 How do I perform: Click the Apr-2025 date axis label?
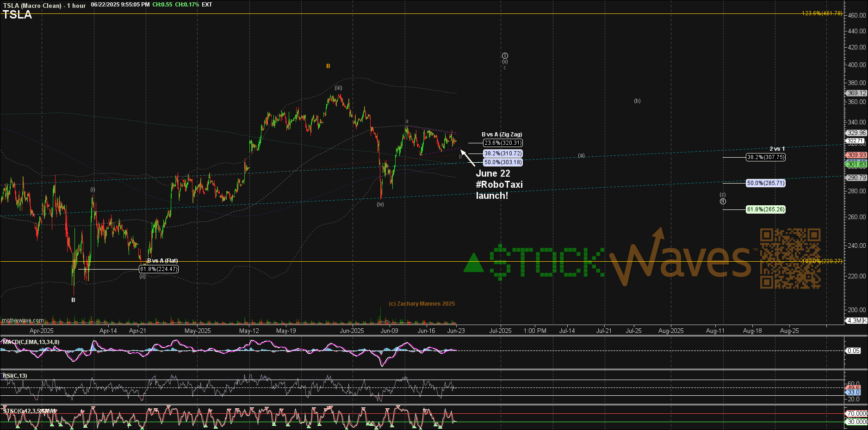coord(42,331)
